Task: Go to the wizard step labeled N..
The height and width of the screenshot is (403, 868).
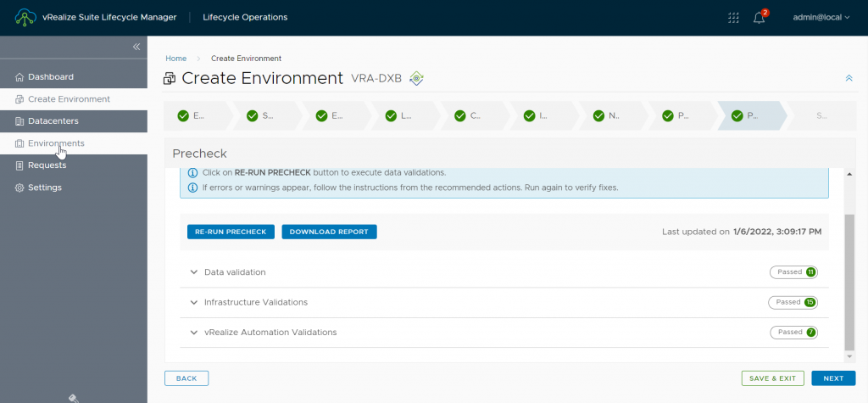Action: 612,116
